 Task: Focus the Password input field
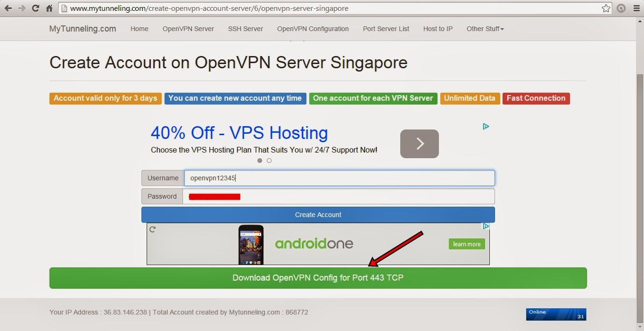339,196
